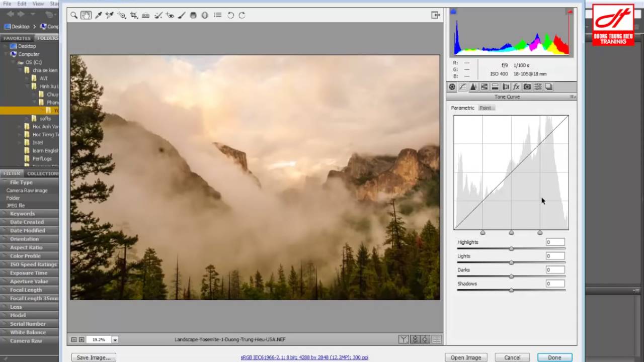Image resolution: width=644 pixels, height=362 pixels.
Task: Click the Done button
Action: tap(554, 357)
